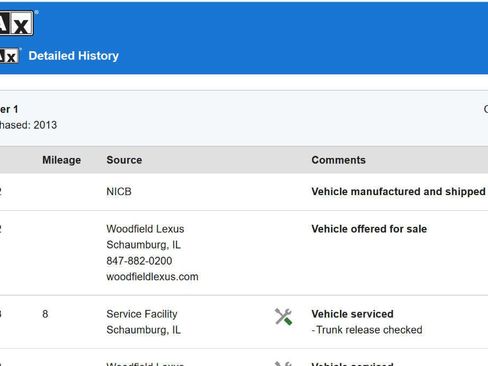Image resolution: width=488 pixels, height=366 pixels.
Task: Click the Vehicle serviced heading above Trunk release
Action: click(353, 314)
